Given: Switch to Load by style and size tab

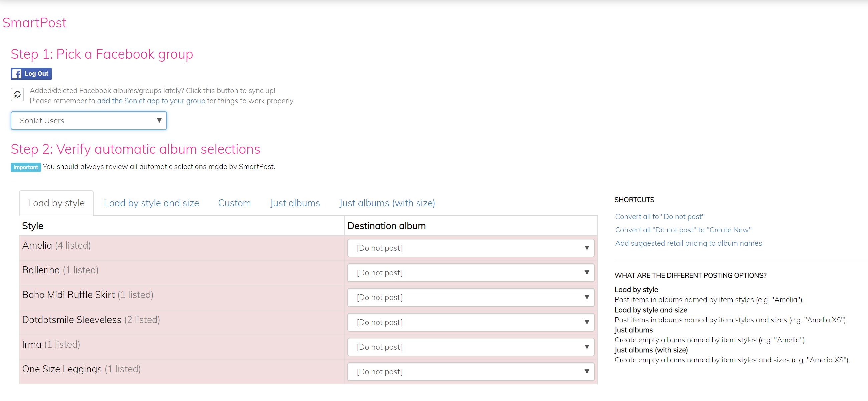Looking at the screenshot, I should point(151,203).
